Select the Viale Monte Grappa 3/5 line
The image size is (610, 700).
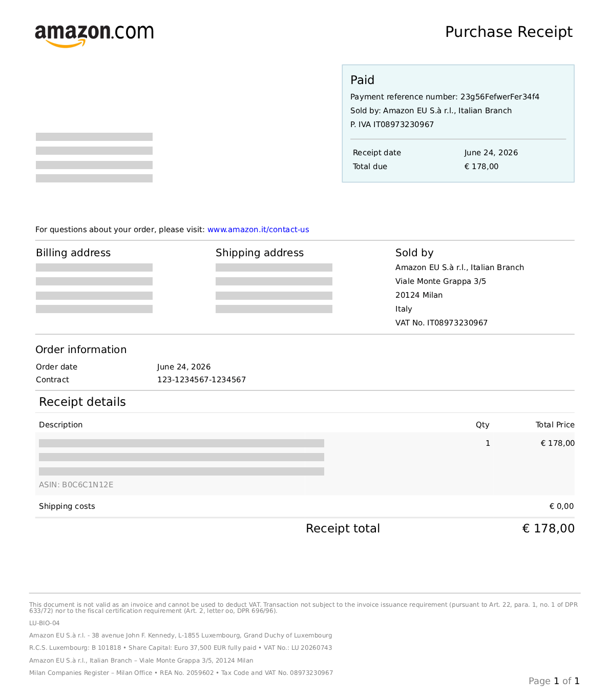(440, 281)
